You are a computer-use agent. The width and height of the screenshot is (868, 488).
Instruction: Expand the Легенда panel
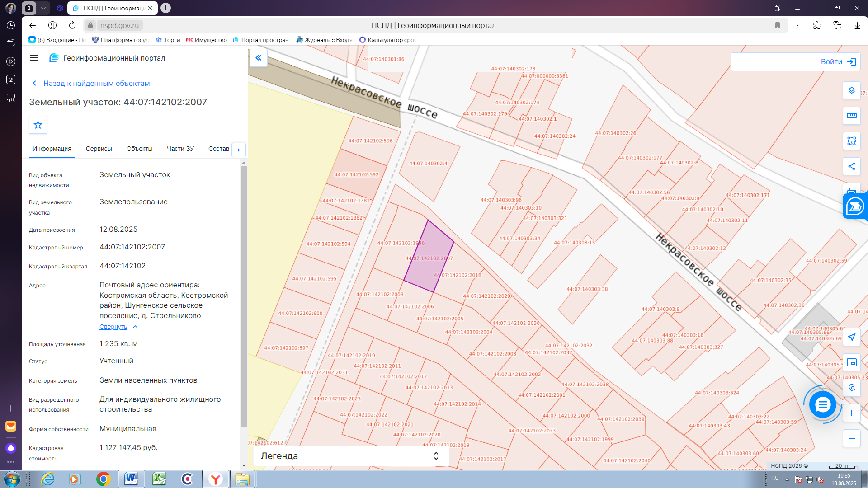(351, 456)
